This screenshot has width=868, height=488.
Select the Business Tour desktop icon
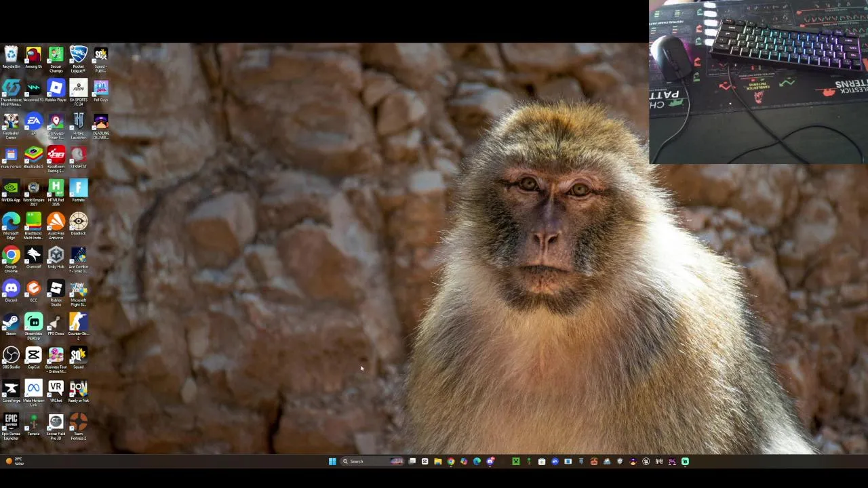coord(56,359)
